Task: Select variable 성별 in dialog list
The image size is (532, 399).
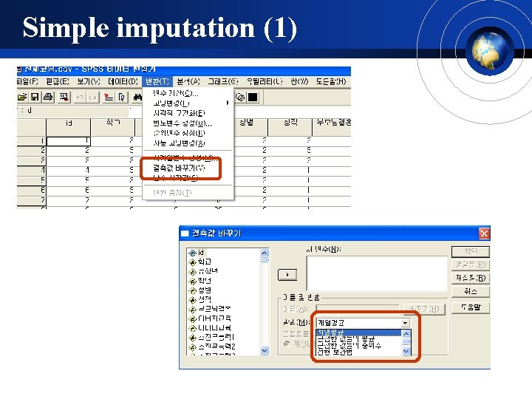Action: click(205, 290)
